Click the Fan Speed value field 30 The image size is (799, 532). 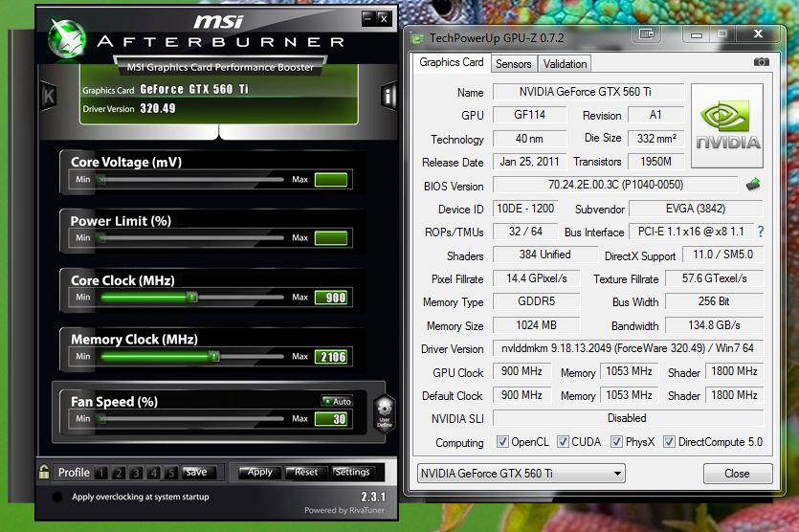[331, 419]
